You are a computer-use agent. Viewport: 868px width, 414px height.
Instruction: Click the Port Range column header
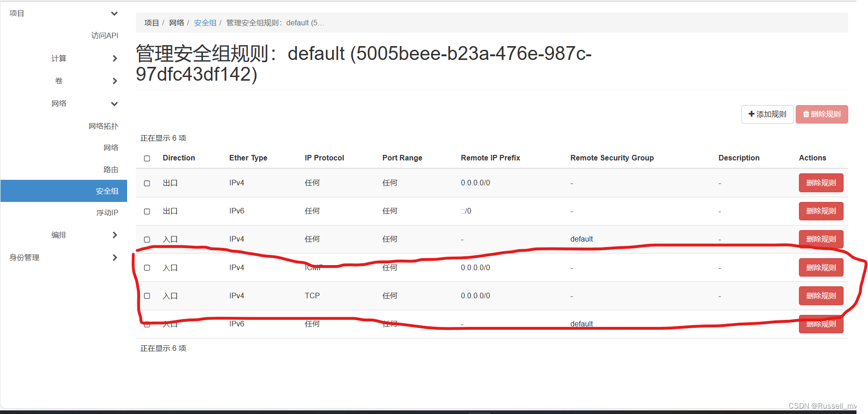point(402,158)
